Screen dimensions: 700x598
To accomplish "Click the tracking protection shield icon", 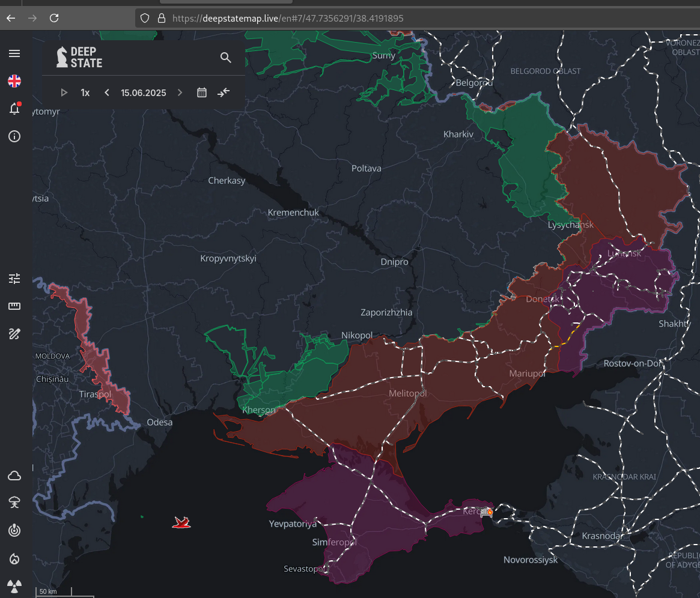I will click(145, 18).
